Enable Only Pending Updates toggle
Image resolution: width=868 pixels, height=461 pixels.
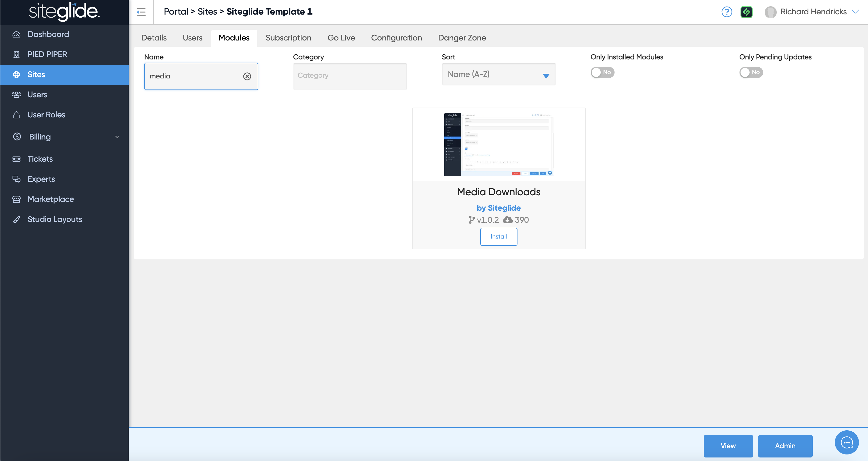(x=751, y=72)
